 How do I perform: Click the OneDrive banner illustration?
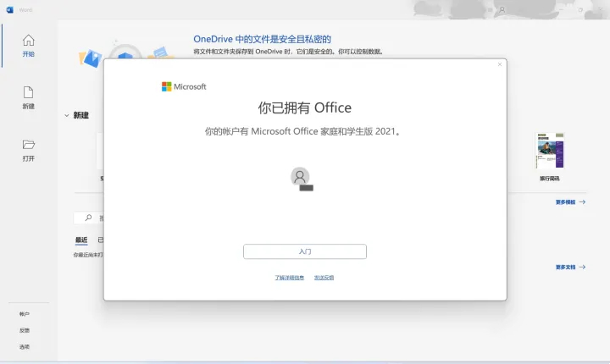click(x=126, y=52)
